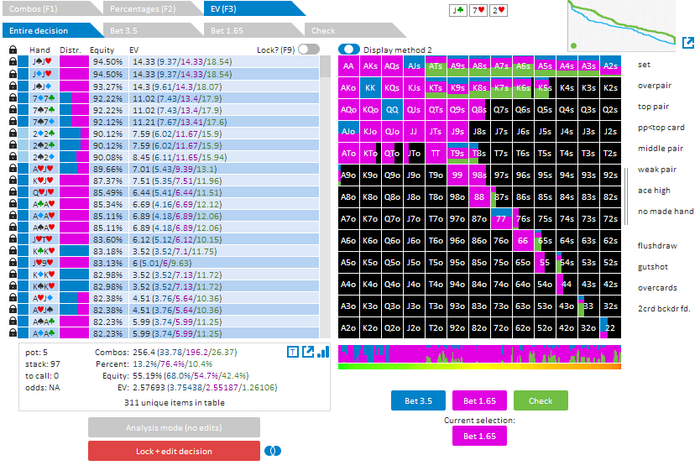Click the Distr. column header

(x=70, y=50)
